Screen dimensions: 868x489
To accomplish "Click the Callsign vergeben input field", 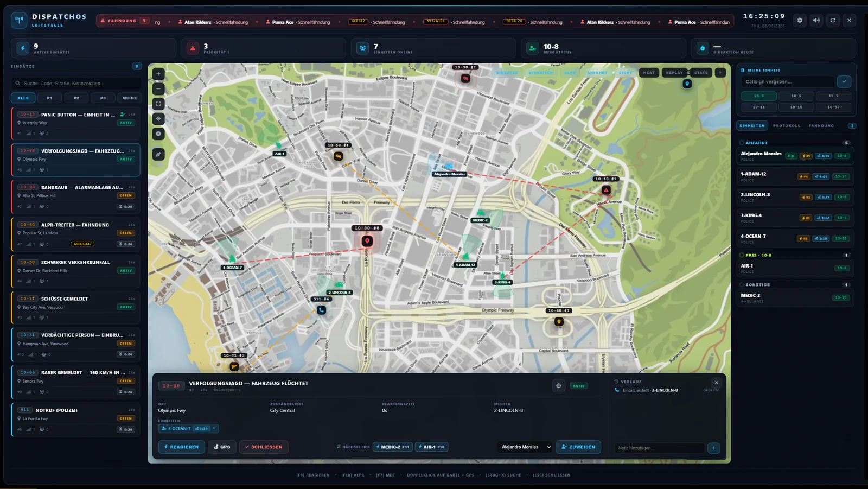I will click(x=788, y=81).
